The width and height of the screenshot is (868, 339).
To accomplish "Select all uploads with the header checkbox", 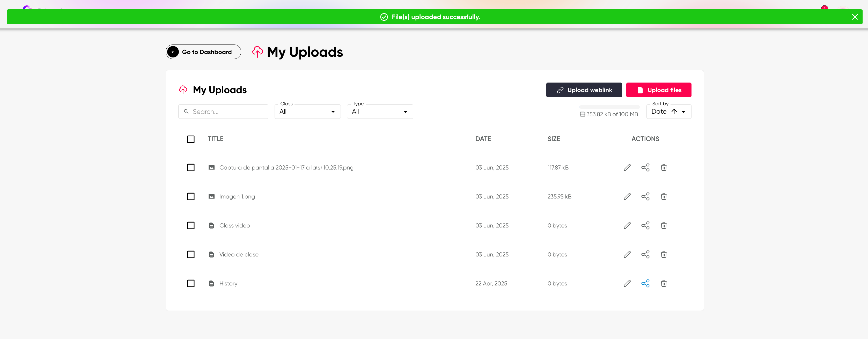I will (191, 139).
